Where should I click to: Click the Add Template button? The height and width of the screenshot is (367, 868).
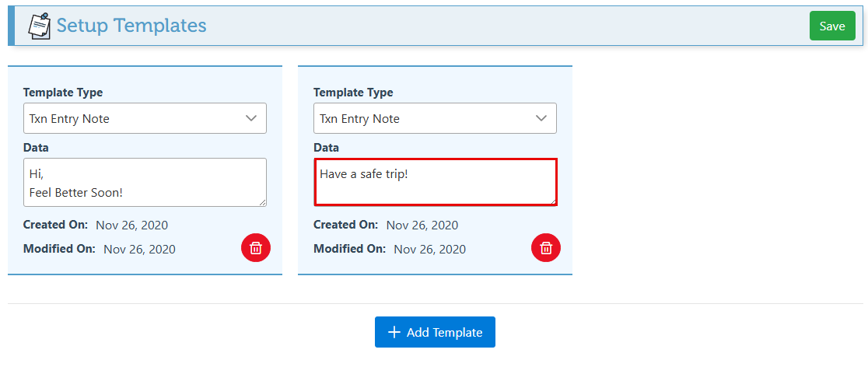(x=435, y=332)
